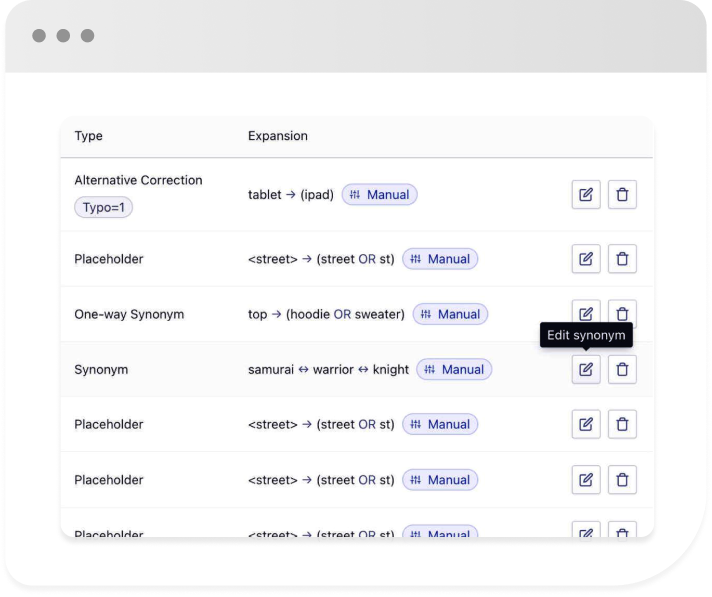Edit the samurai Synonym entry
This screenshot has height=597, width=712.
click(586, 369)
